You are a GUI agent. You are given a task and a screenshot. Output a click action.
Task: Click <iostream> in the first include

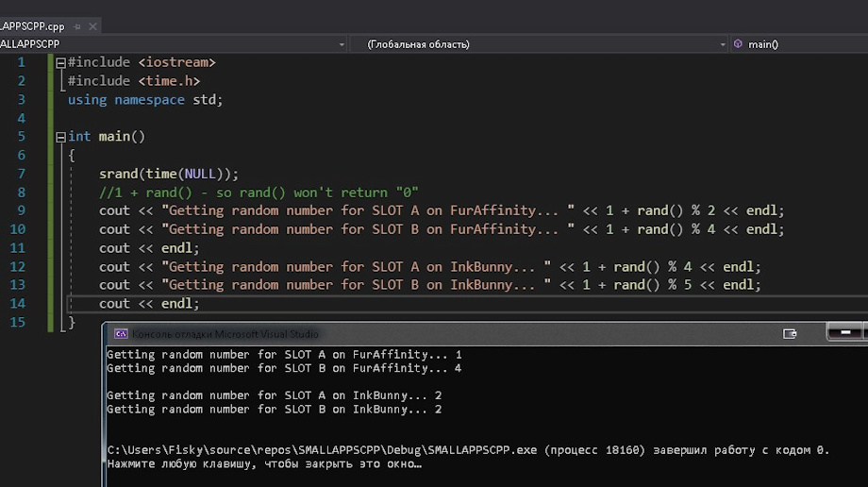pos(177,62)
